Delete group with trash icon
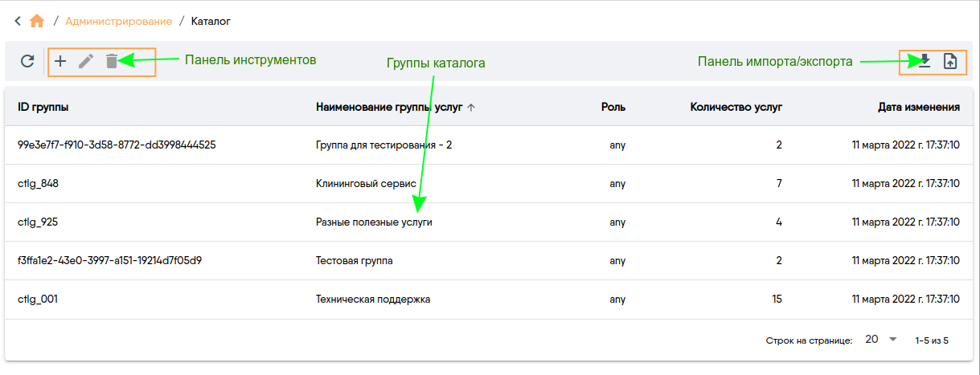980x375 pixels. (112, 61)
